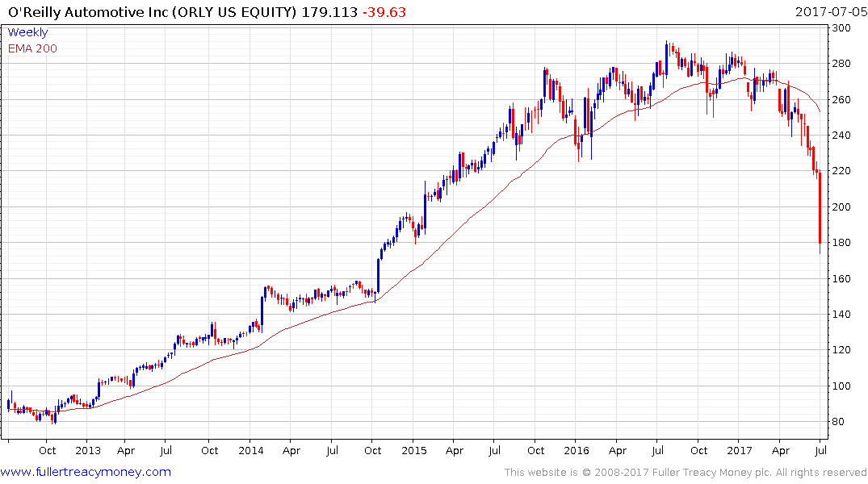Click the final Jul label on time axis
868x484 pixels.
(x=821, y=450)
